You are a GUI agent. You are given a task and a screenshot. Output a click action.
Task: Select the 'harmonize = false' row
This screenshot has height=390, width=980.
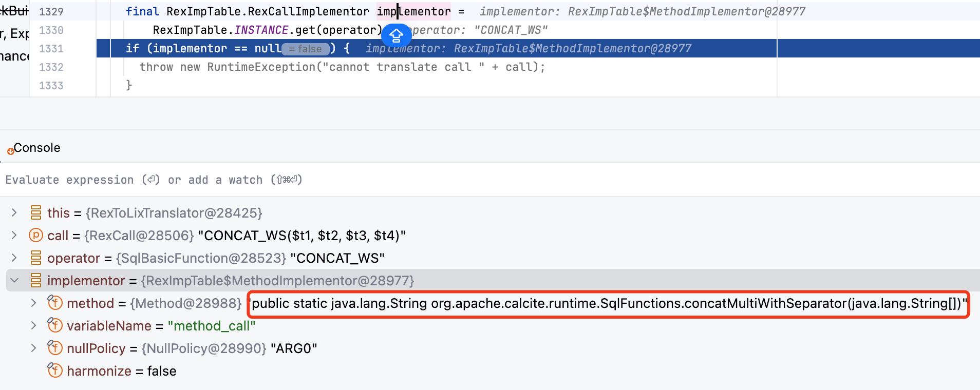[121, 371]
